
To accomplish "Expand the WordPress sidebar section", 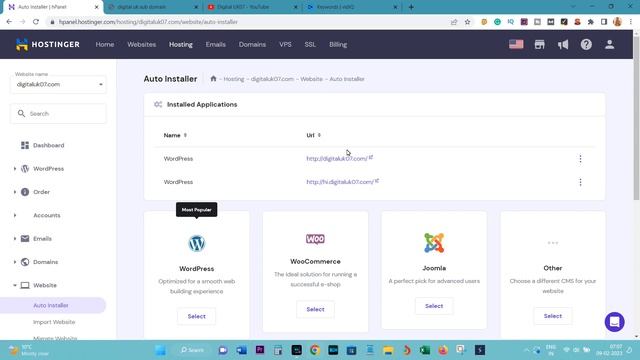I will tap(15, 169).
